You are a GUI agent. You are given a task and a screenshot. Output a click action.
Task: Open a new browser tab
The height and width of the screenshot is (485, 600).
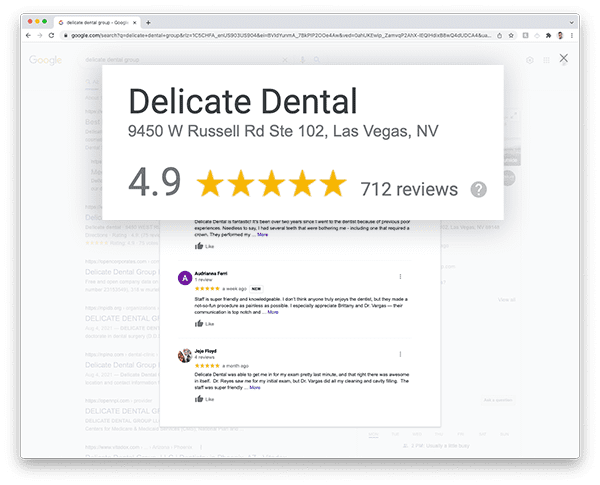point(148,23)
